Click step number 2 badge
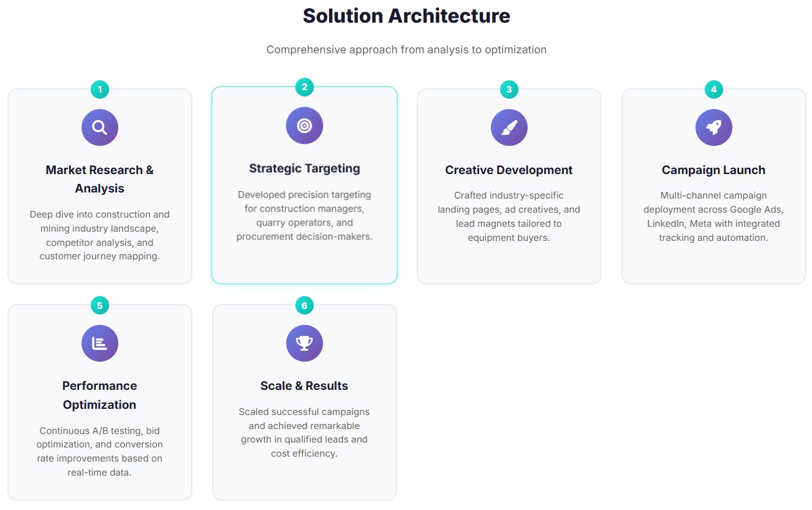 (x=305, y=87)
